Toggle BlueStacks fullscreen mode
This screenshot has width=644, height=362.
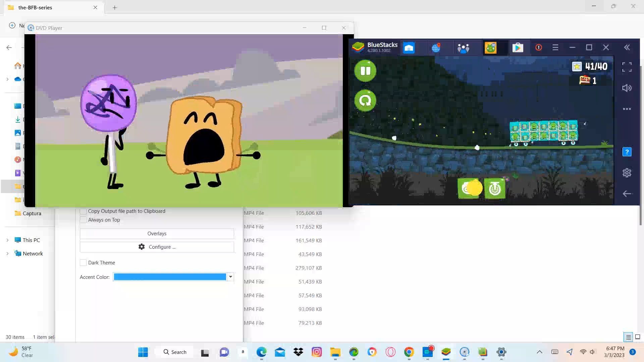click(627, 67)
